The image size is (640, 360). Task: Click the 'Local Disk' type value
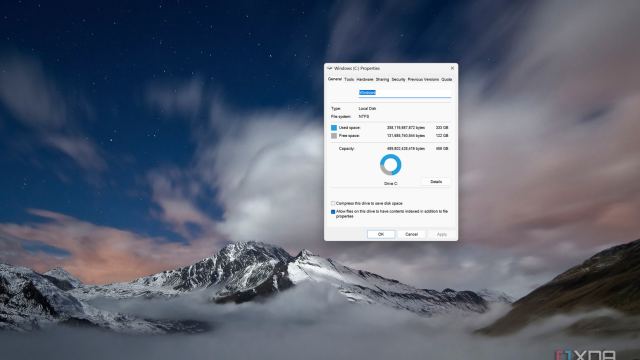367,109
